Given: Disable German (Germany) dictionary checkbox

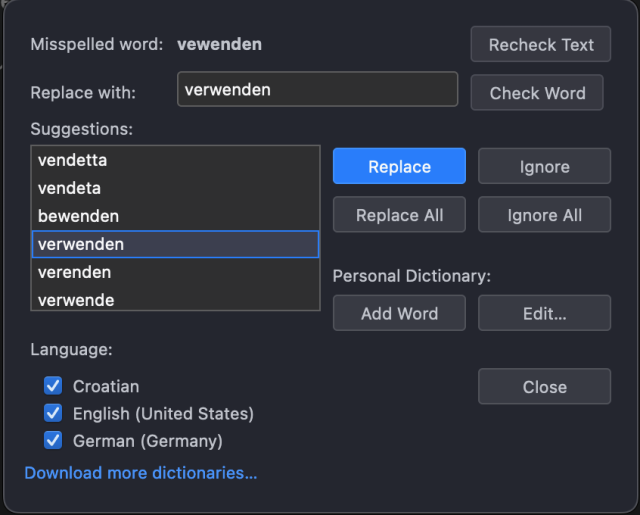Looking at the screenshot, I should 53,440.
